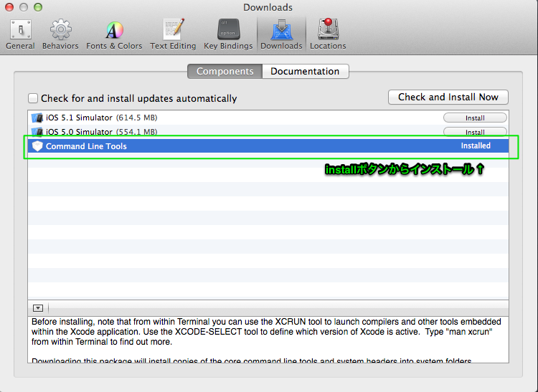Select the Command Line Tools row
This screenshot has width=538, height=392.
pos(268,146)
